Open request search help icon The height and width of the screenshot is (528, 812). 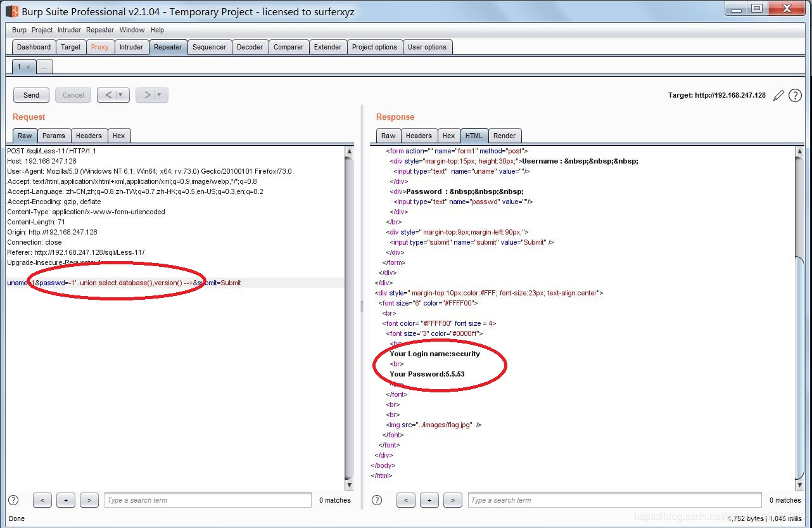13,500
